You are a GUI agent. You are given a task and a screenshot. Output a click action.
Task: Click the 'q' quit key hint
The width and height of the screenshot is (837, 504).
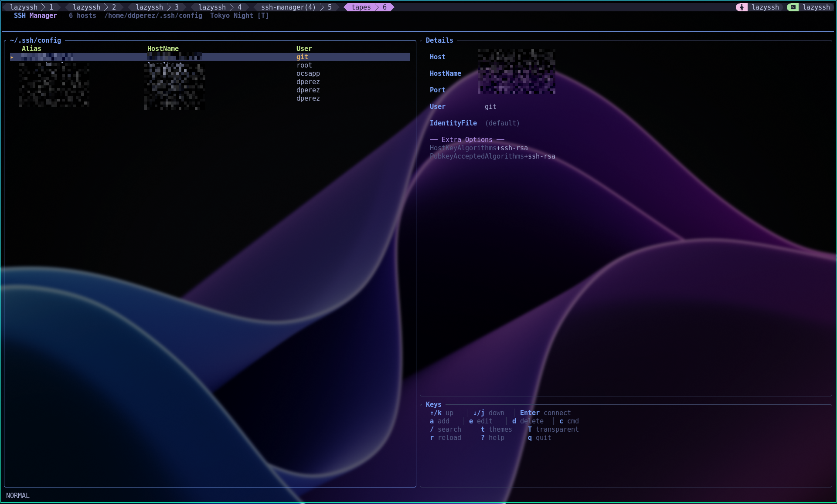[x=540, y=438]
